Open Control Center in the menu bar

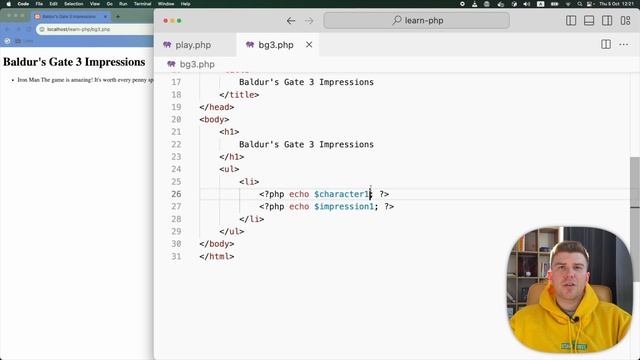[590, 4]
